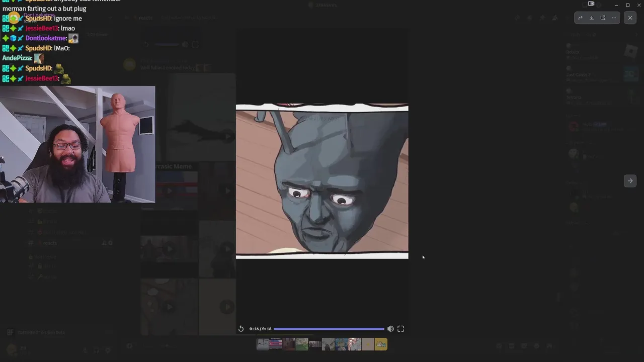Select the Jurassic Meme red-blue thumbnail
Screen dimensions: 644x362
tap(276, 344)
